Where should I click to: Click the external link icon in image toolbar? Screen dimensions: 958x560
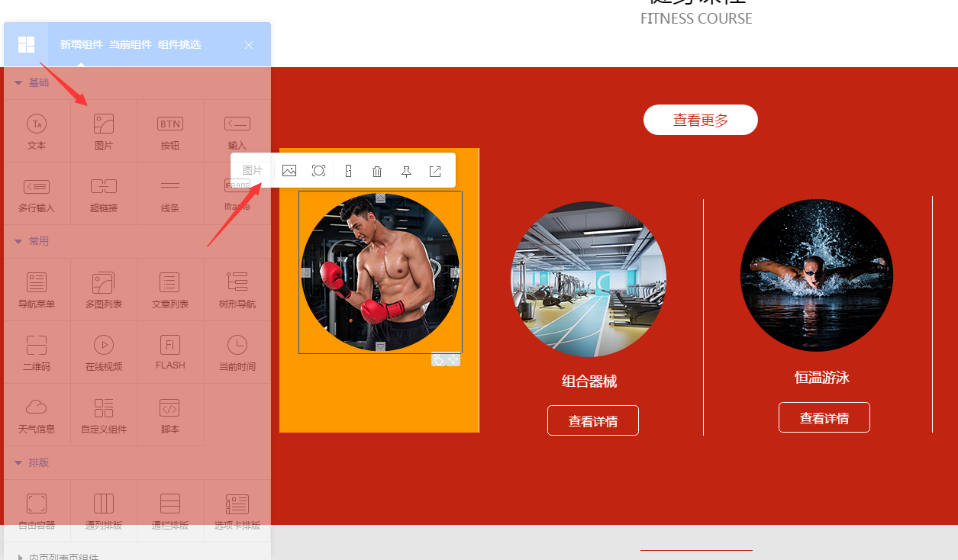(x=435, y=171)
